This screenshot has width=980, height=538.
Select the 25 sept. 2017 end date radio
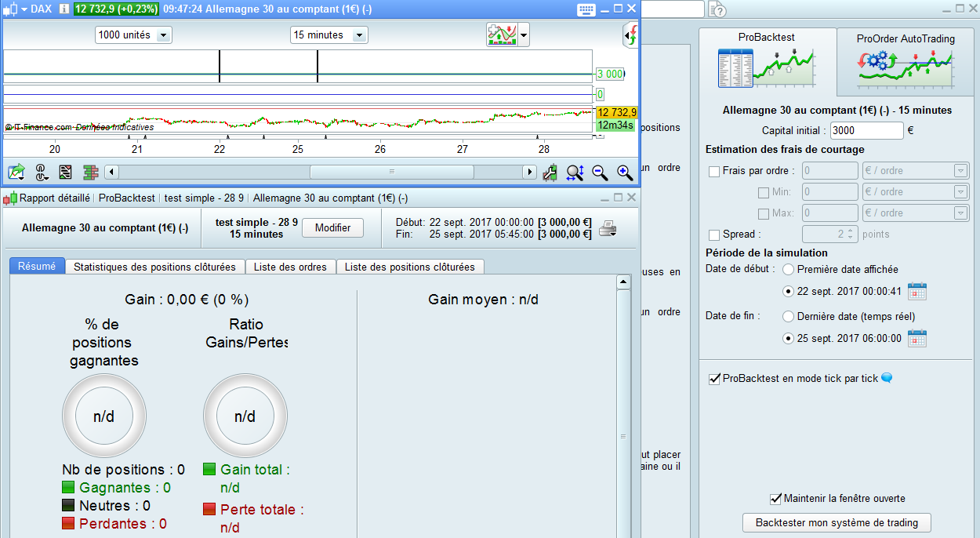[x=789, y=339]
